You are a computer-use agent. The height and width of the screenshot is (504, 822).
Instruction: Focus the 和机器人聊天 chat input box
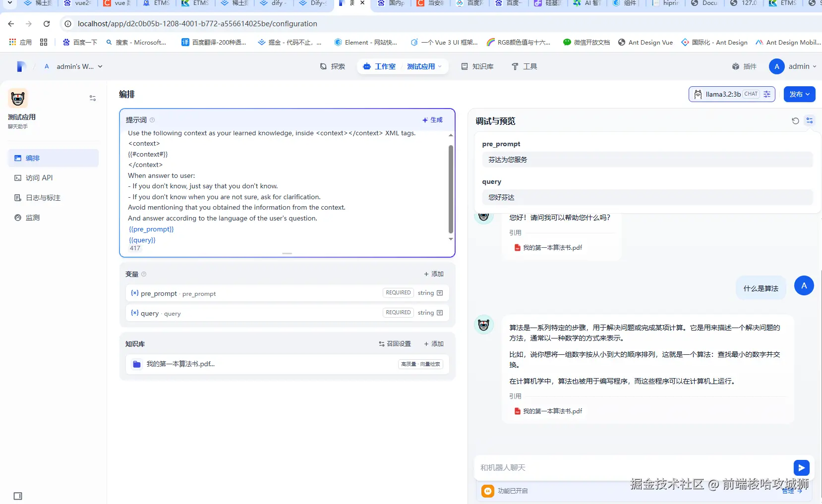(x=634, y=468)
